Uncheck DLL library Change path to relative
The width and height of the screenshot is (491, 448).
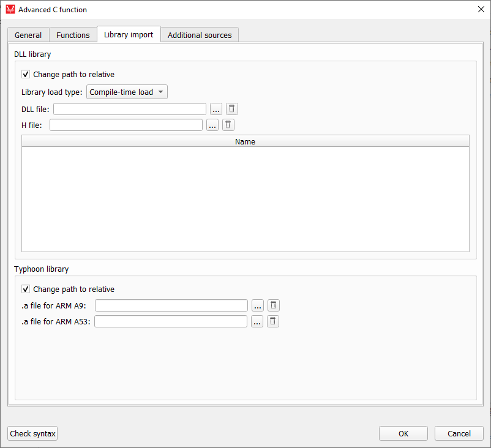pyautogui.click(x=26, y=75)
